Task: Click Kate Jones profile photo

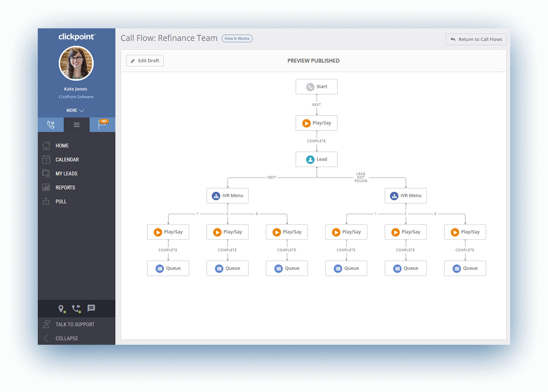Action: click(76, 63)
